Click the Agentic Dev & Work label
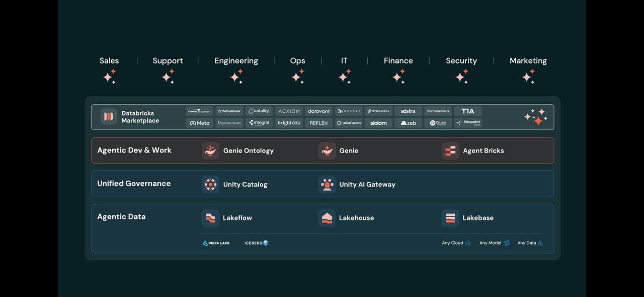 coord(134,150)
